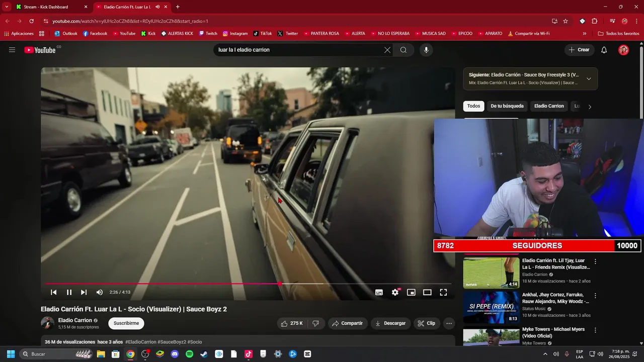The height and width of the screenshot is (362, 644).
Task: Expand the Siguiente playlist panel chevron
Action: 589,78
